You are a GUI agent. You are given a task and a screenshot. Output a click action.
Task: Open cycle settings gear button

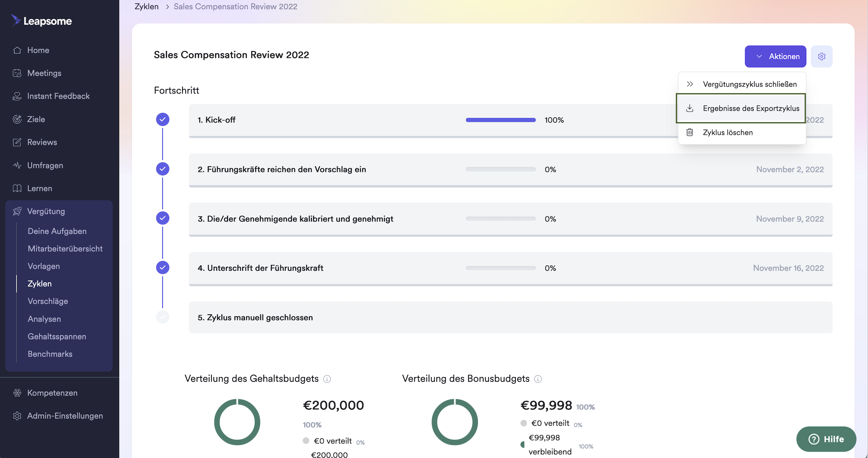coord(821,56)
